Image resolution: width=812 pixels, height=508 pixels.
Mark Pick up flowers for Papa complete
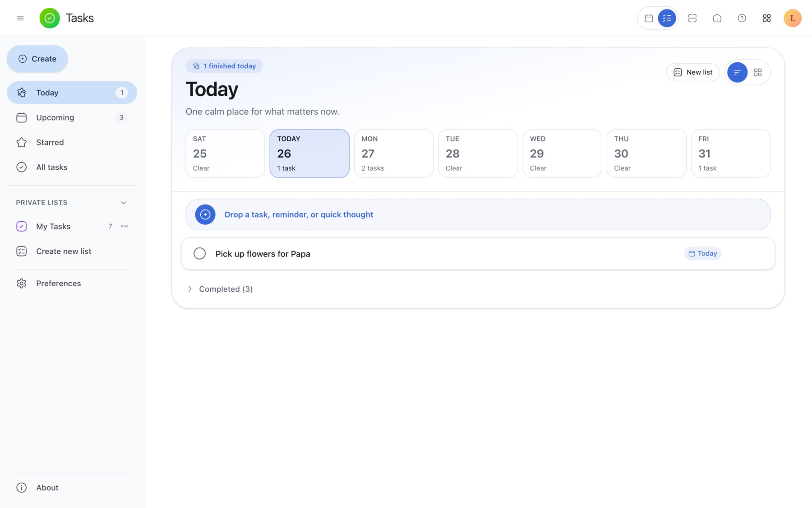200,253
